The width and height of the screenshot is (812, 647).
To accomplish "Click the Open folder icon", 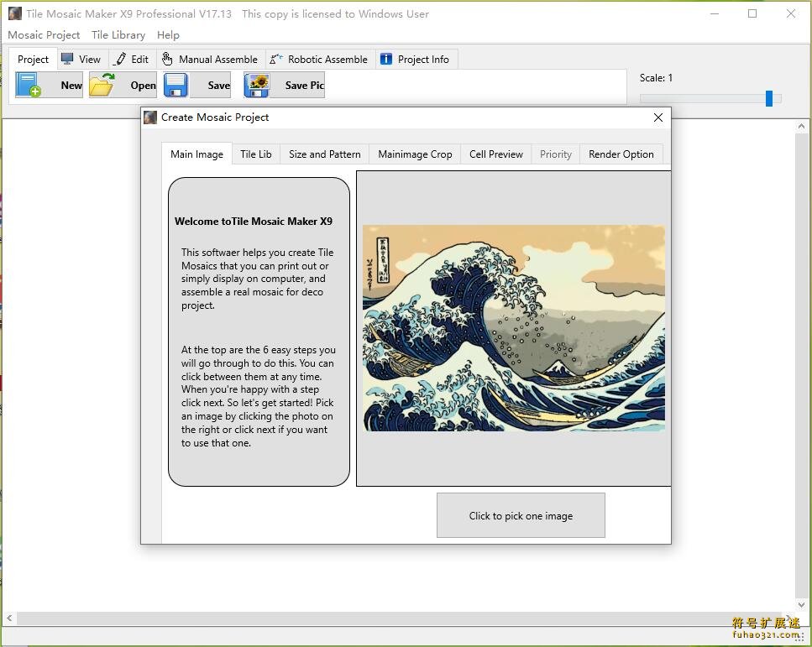I will pyautogui.click(x=102, y=85).
